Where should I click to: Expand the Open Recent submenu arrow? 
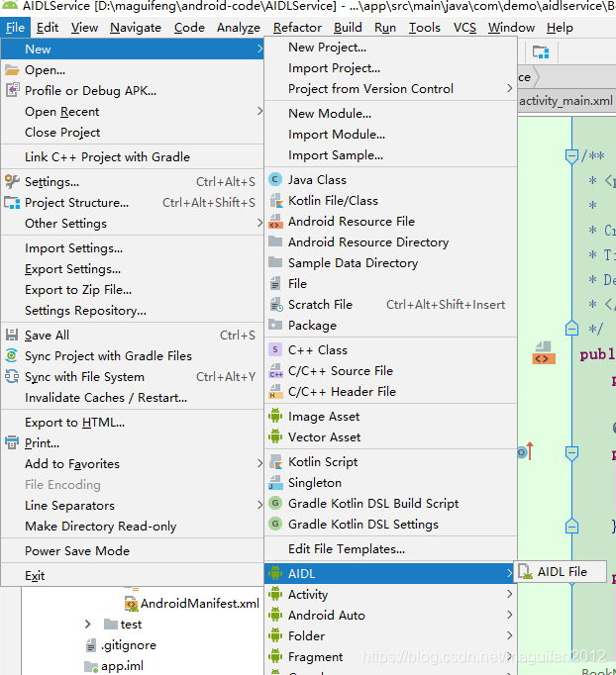(259, 111)
